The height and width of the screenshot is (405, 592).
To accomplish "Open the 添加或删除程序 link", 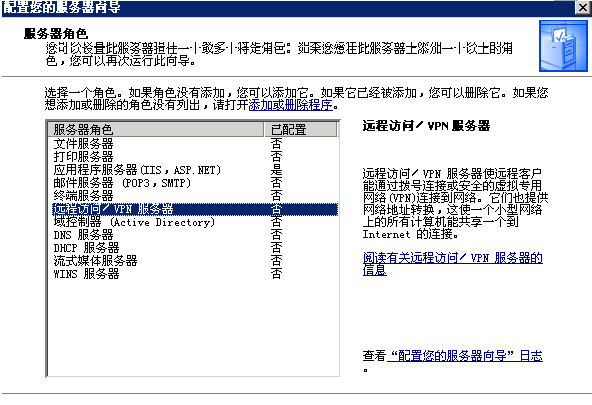I will coord(290,105).
